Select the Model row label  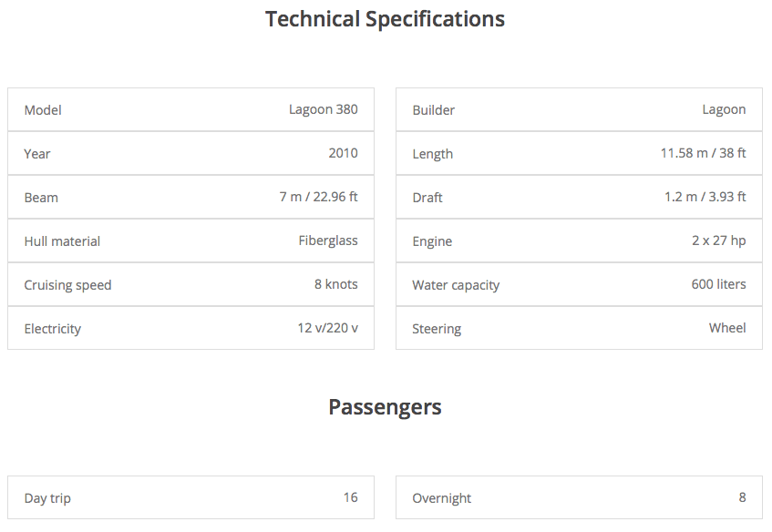pos(43,110)
